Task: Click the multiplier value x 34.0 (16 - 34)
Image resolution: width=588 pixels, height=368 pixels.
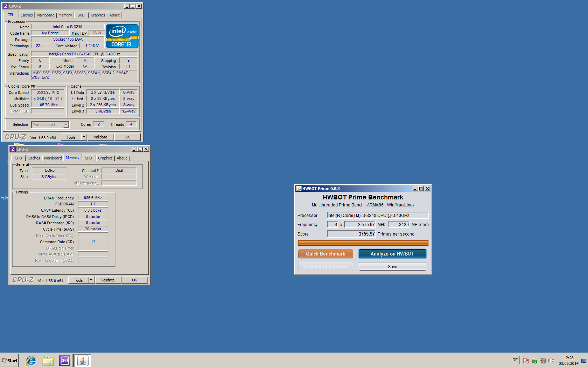Action: coord(48,99)
